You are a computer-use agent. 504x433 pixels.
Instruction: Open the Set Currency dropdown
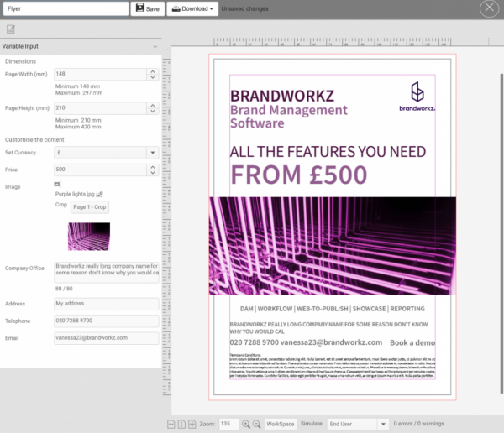pyautogui.click(x=153, y=153)
